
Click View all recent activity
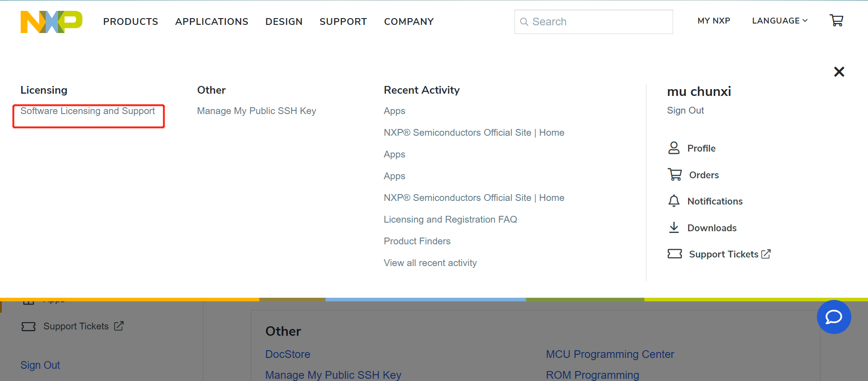[430, 263]
